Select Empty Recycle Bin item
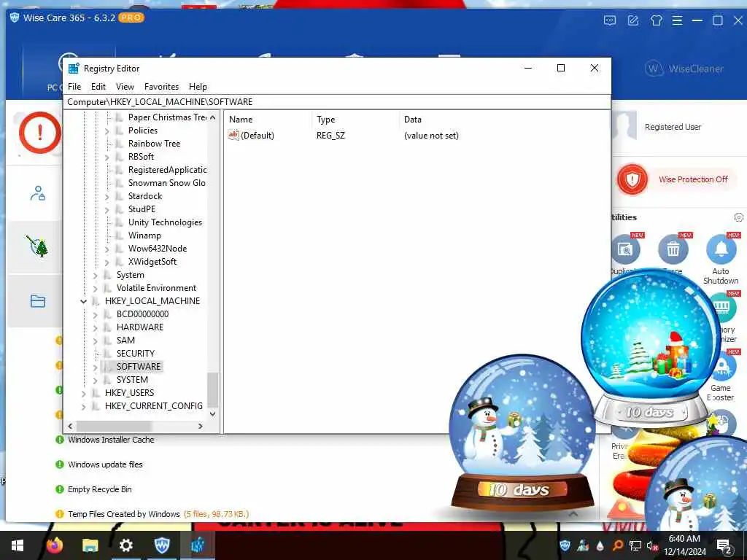 tap(99, 489)
